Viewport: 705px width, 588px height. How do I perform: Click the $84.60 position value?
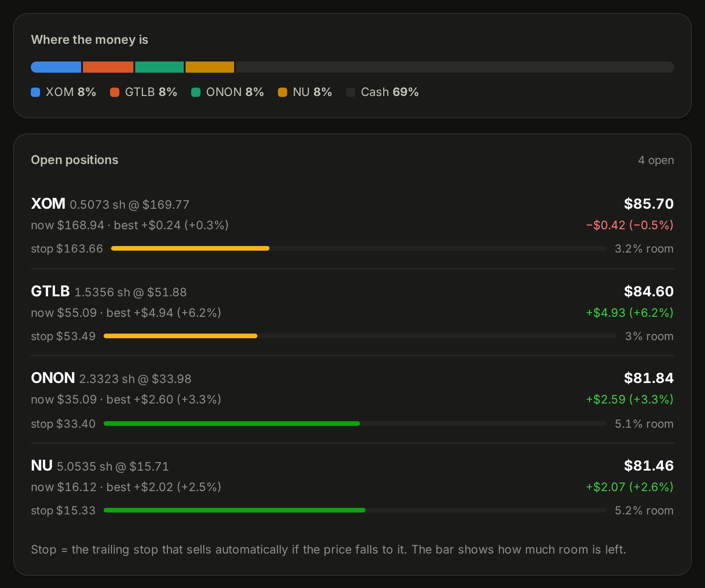pos(649,291)
